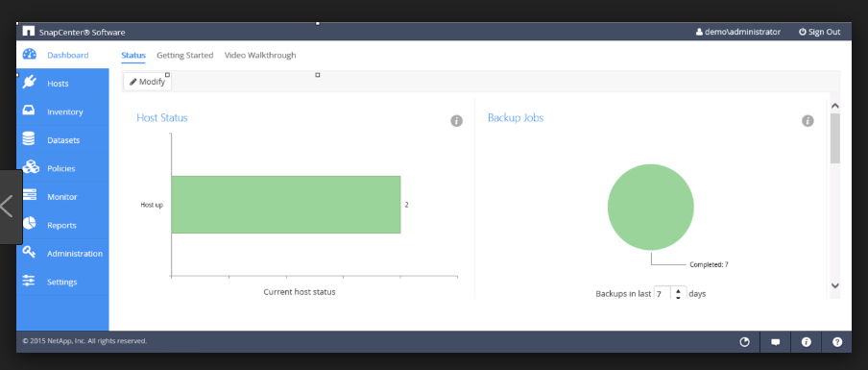Select Administration in the sidebar
The image size is (868, 370).
tap(75, 254)
